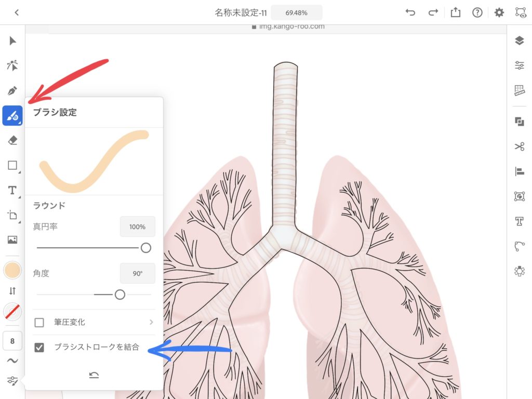Image resolution: width=532 pixels, height=399 pixels.
Task: Open the Artboard tool
Action: pos(12,215)
